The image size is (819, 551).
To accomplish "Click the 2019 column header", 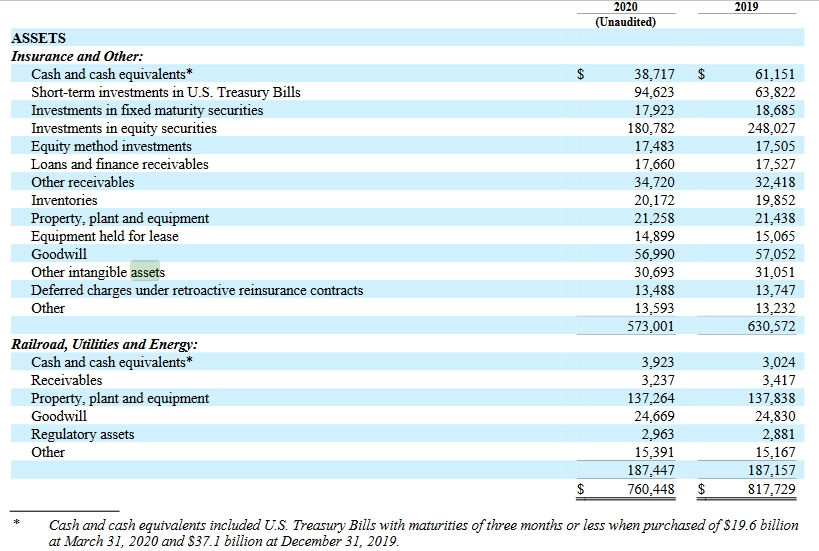I will (745, 7).
